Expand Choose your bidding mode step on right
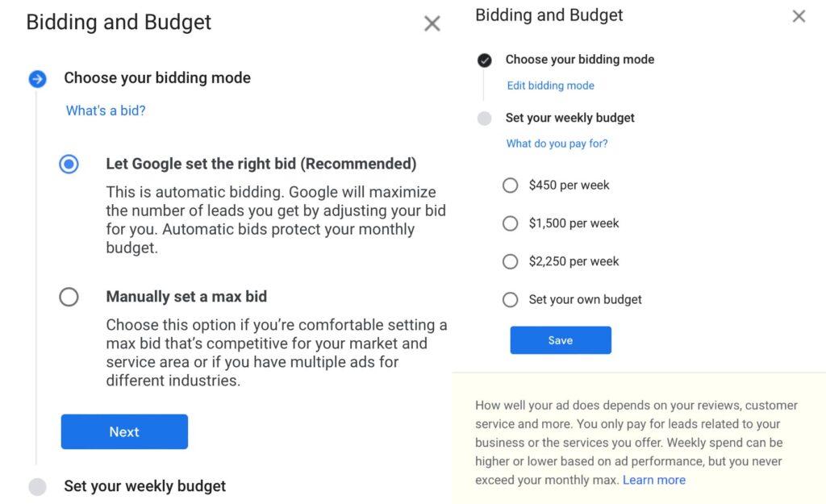826x504 pixels. pos(579,60)
